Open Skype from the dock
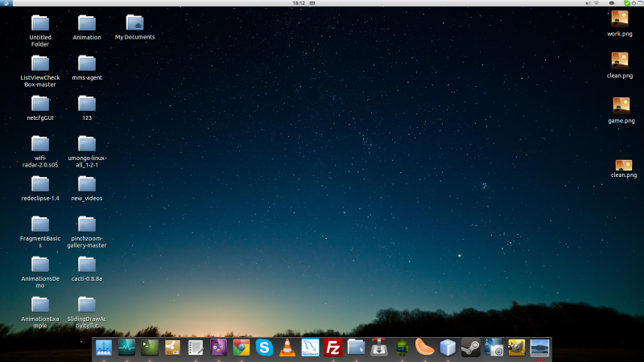644x362 pixels. [x=264, y=348]
